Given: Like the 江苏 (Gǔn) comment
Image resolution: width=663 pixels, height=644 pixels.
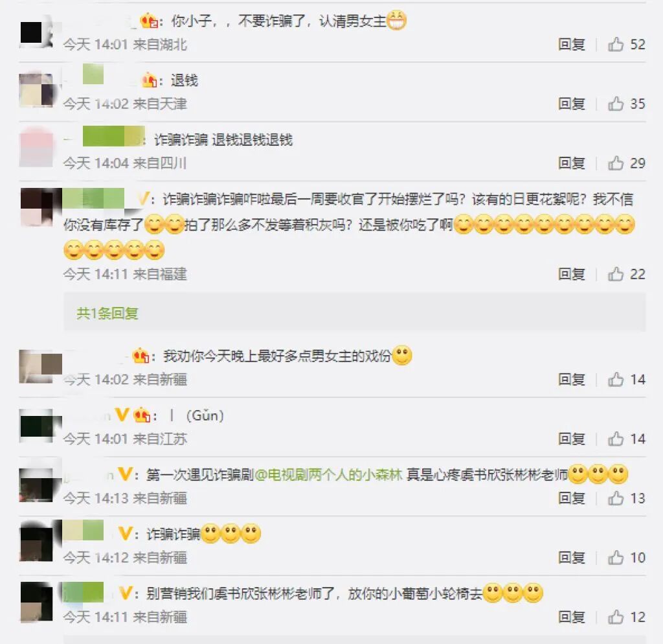Looking at the screenshot, I should click(626, 439).
